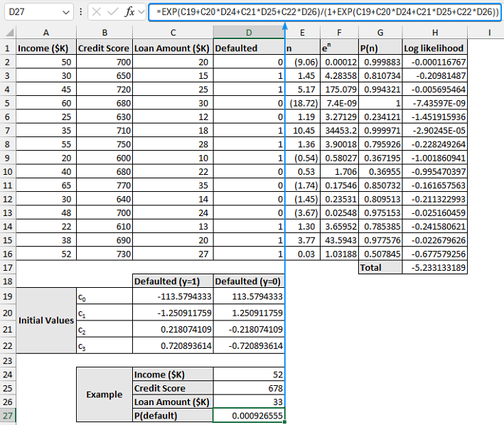This screenshot has width=504, height=425.
Task: Select row 17 header
Action: (8, 267)
